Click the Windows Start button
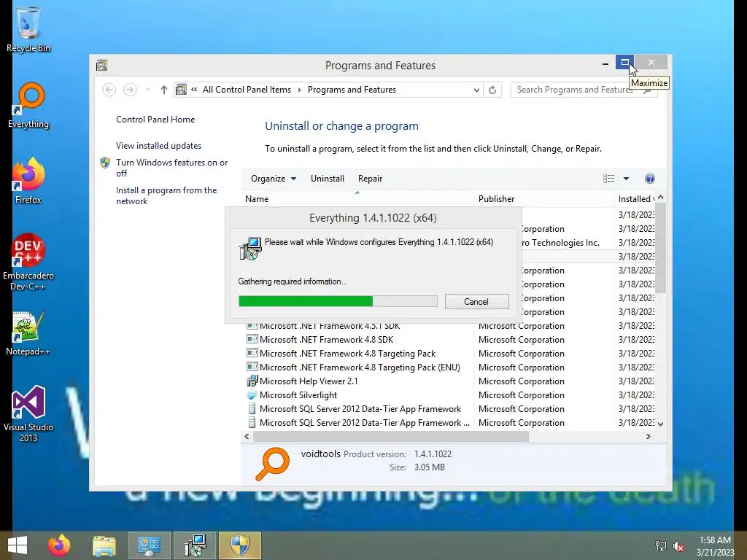 (x=18, y=545)
